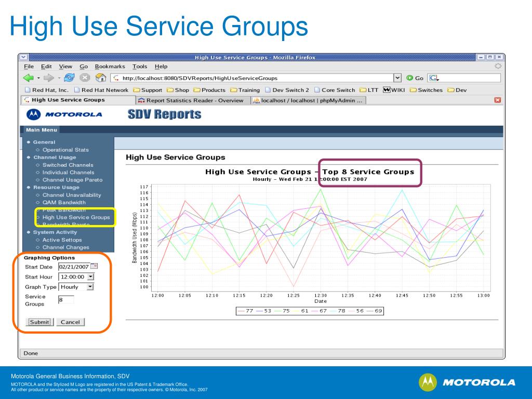Viewport: 532px width, 399px height.
Task: Close the current tab with the red X
Action: tap(497, 100)
